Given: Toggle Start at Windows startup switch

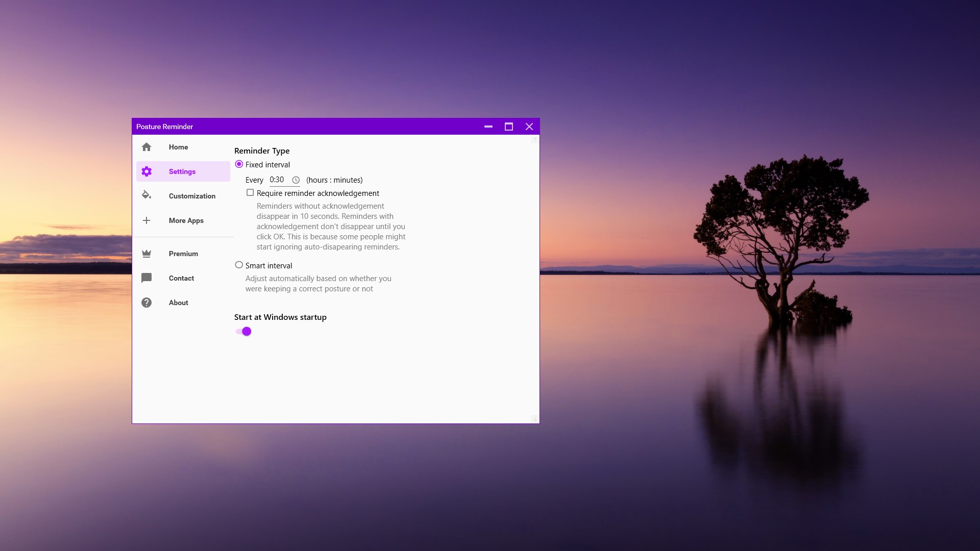Looking at the screenshot, I should click(243, 332).
